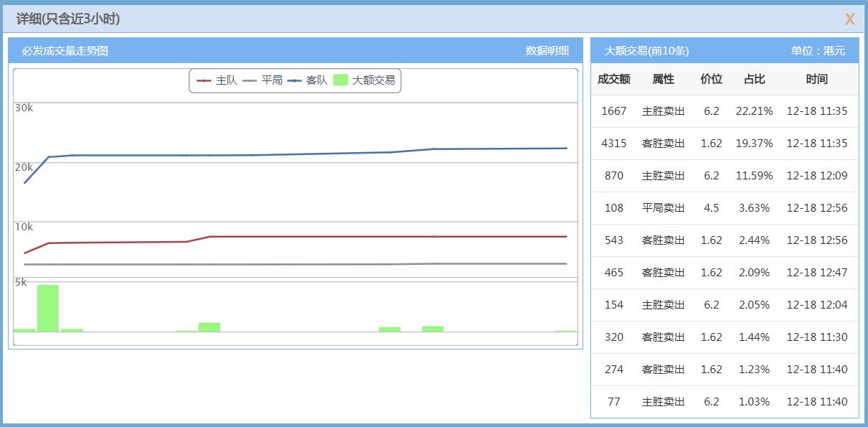Select the 77 主胜卖出 last row
This screenshot has height=427, width=868.
(725, 402)
